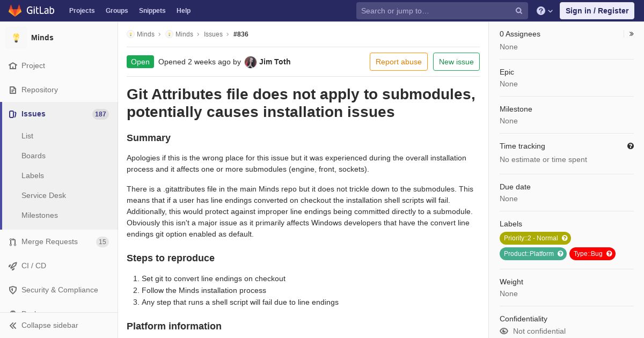644x338 pixels.
Task: Click the Minds lightbulb project avatar
Action: pos(16,38)
